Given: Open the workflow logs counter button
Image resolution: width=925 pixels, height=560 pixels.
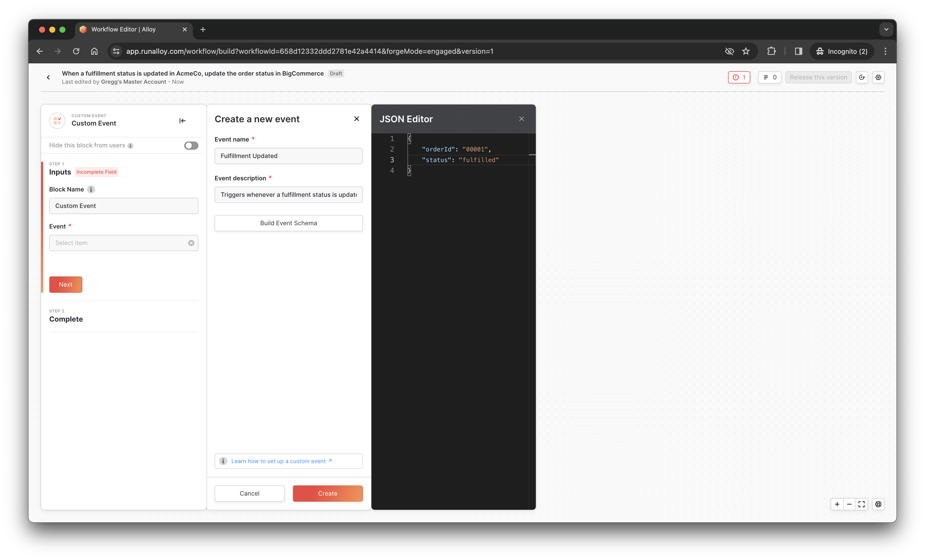Looking at the screenshot, I should click(769, 77).
